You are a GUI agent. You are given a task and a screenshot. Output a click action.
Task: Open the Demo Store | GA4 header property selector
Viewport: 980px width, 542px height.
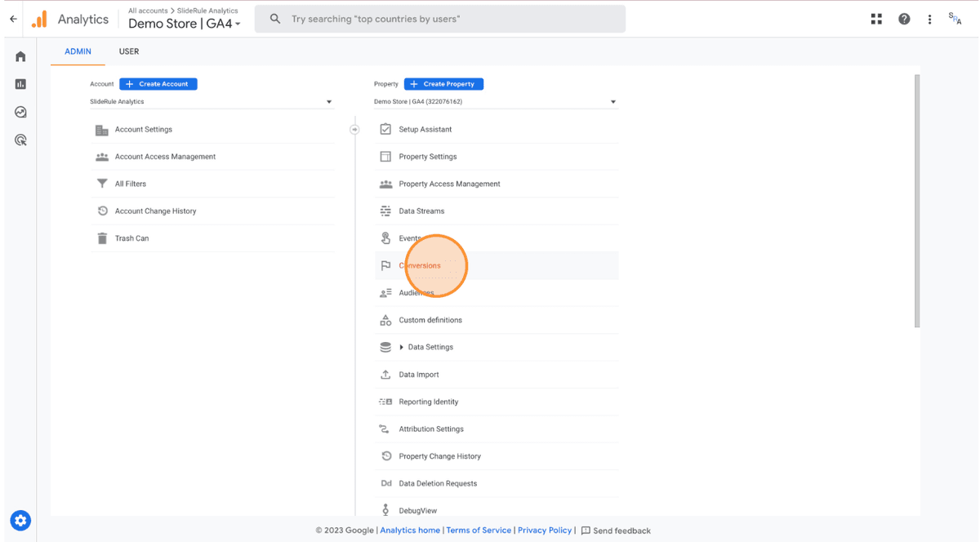coord(185,24)
